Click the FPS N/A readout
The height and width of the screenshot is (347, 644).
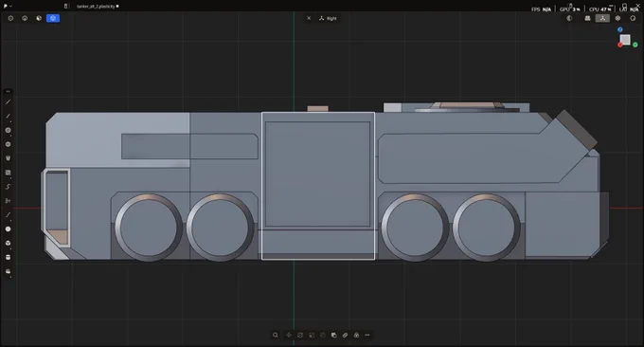[542, 9]
